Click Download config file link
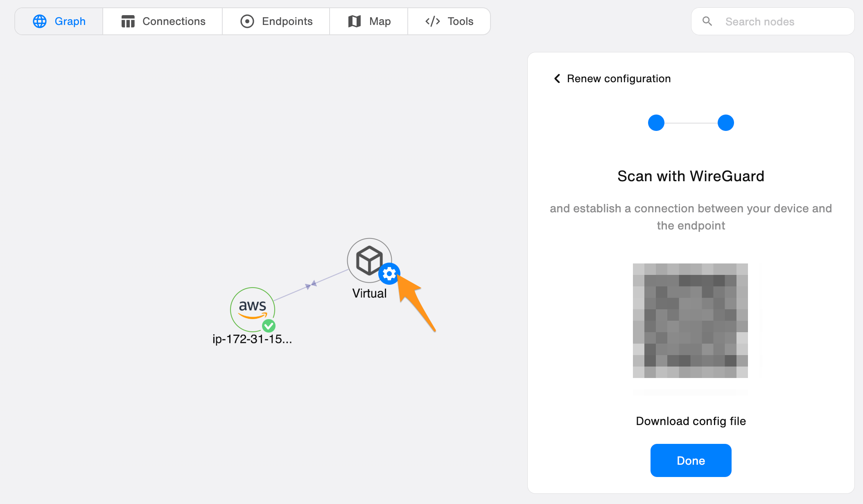Viewport: 863px width, 504px height. click(x=691, y=421)
